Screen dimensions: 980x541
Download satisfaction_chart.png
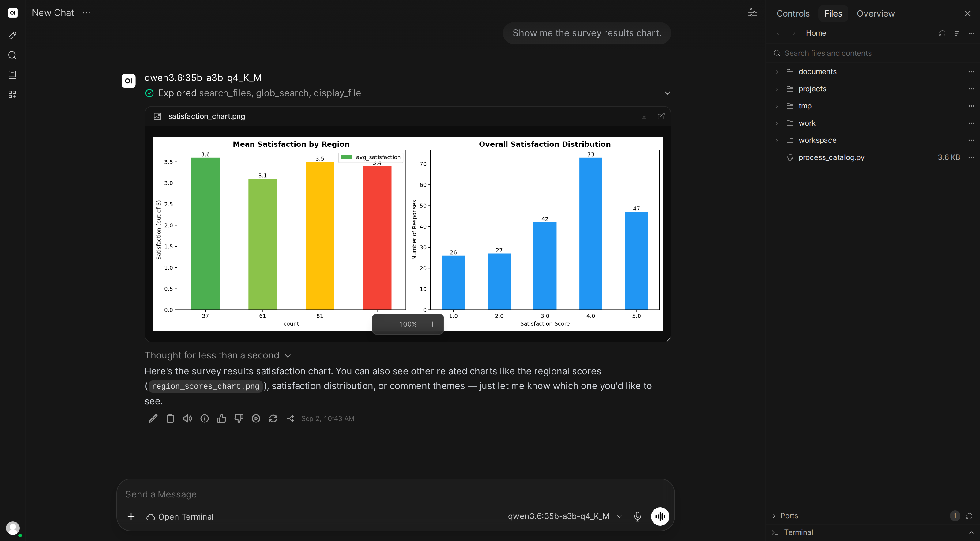[644, 116]
